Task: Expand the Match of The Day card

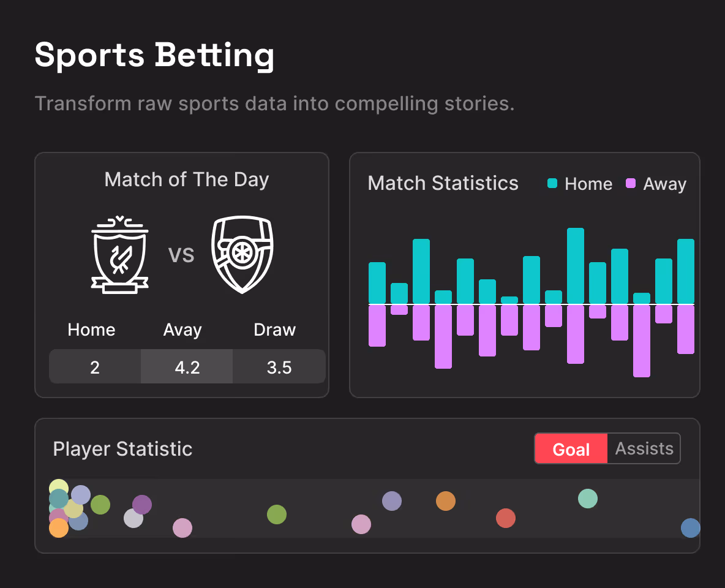Action: coord(187,179)
